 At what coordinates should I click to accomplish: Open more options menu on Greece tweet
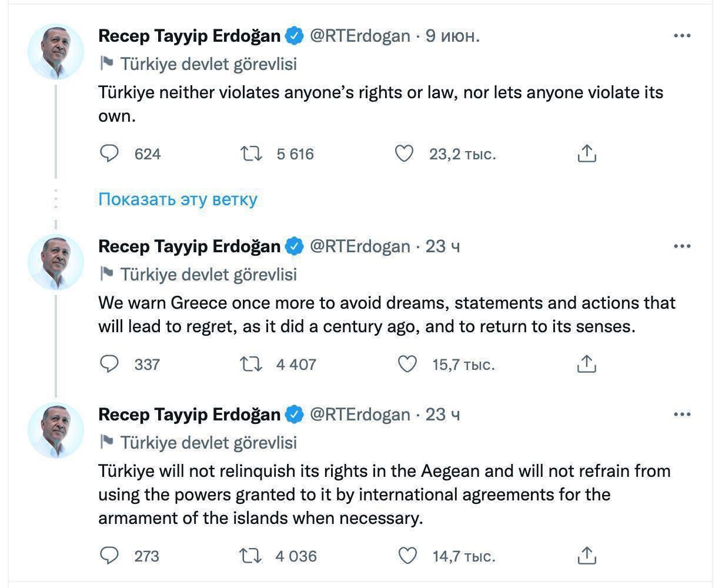(681, 246)
